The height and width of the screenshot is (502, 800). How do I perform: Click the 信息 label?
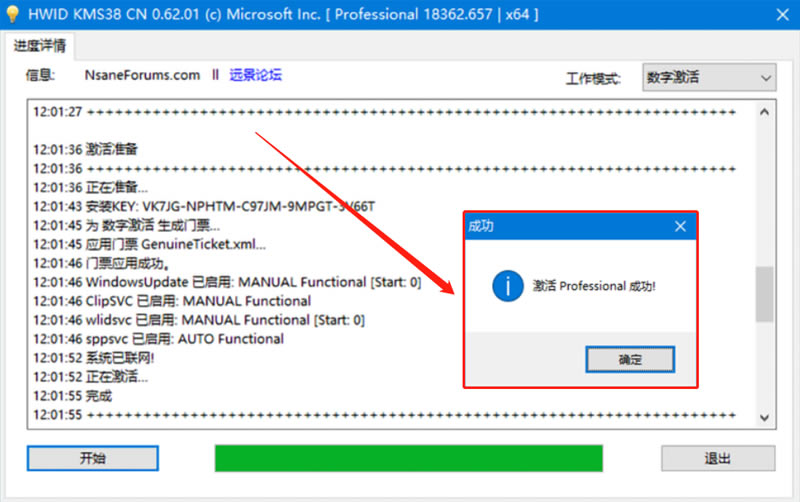click(40, 75)
